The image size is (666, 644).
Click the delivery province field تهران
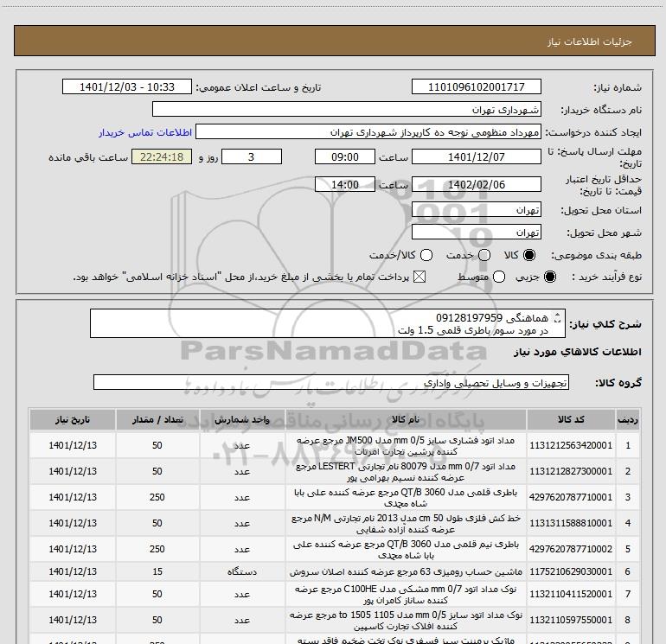tap(476, 209)
